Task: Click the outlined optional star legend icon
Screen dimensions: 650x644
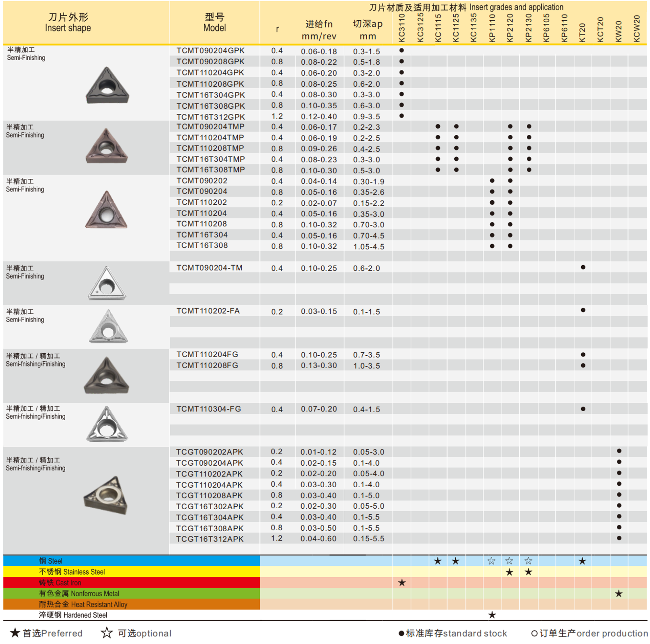Action: coord(107,632)
